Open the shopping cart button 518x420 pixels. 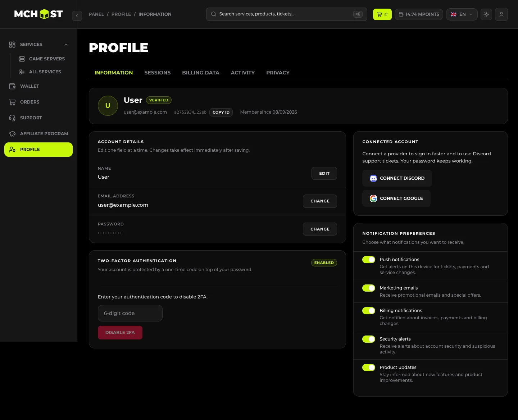(x=382, y=14)
